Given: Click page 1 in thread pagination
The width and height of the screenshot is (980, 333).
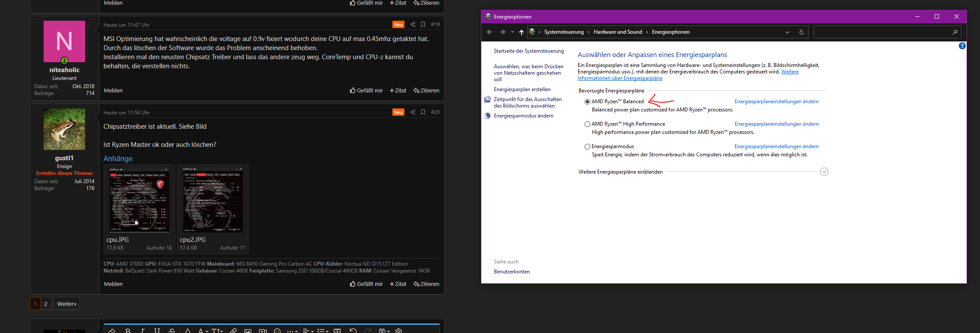Looking at the screenshot, I should pos(35,304).
